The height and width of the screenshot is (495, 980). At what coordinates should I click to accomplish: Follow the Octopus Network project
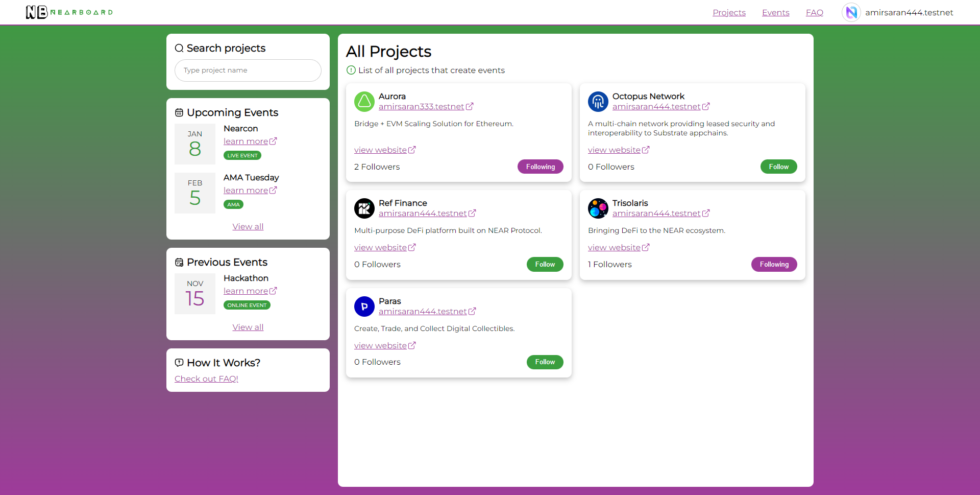tap(779, 167)
